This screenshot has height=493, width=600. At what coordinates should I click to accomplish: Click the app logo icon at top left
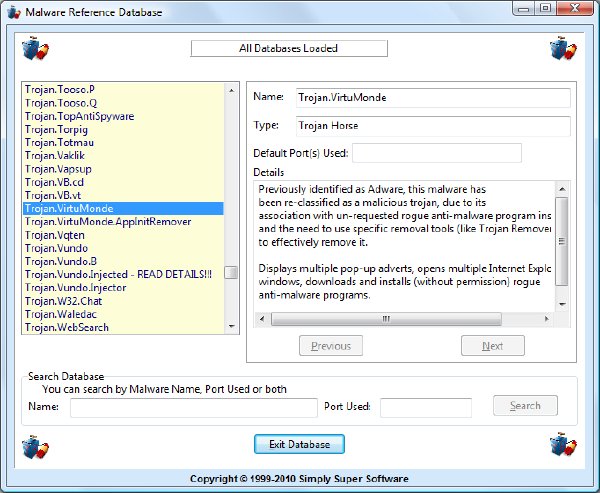pyautogui.click(x=35, y=48)
